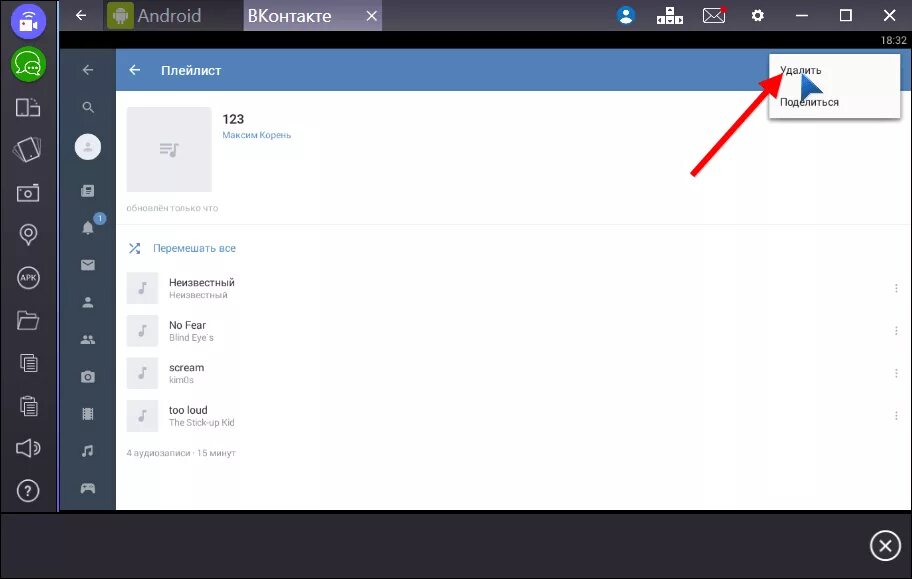
Task: Open friends icon in VK sidebar
Action: (88, 303)
